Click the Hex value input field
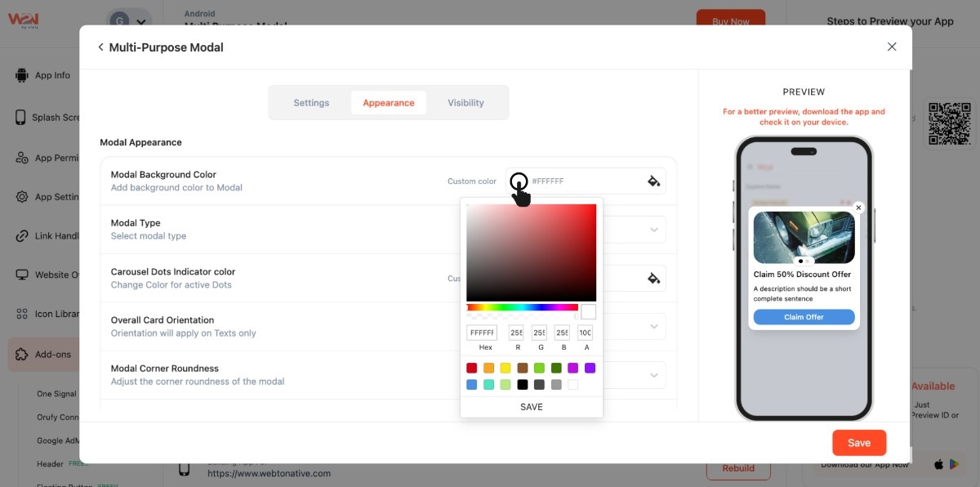Viewport: 980px width, 487px height. (482, 333)
